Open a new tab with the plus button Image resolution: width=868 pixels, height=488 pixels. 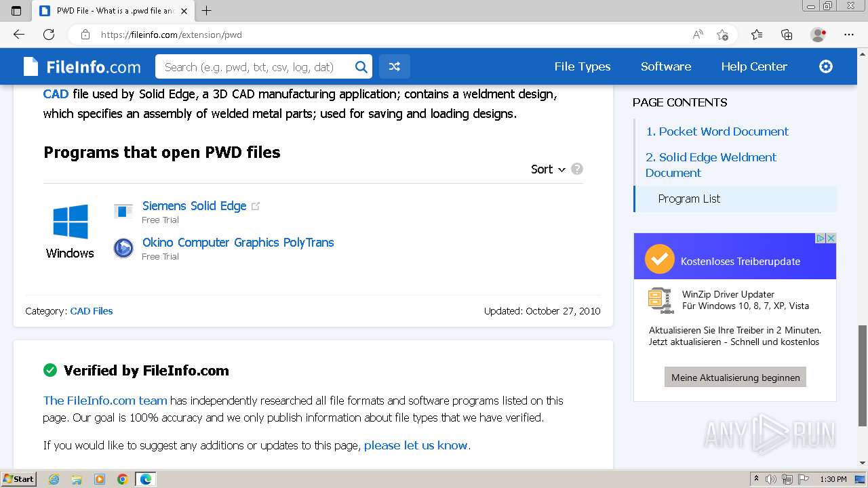click(207, 11)
